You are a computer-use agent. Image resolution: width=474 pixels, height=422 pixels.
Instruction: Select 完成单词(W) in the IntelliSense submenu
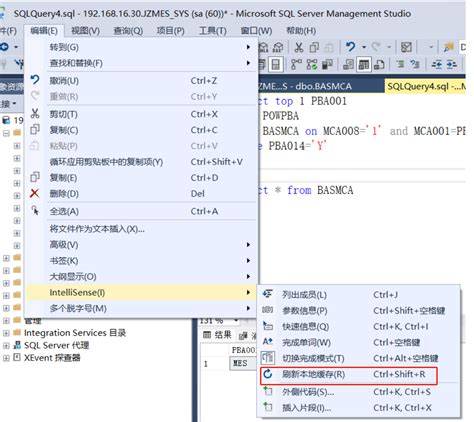(x=359, y=342)
